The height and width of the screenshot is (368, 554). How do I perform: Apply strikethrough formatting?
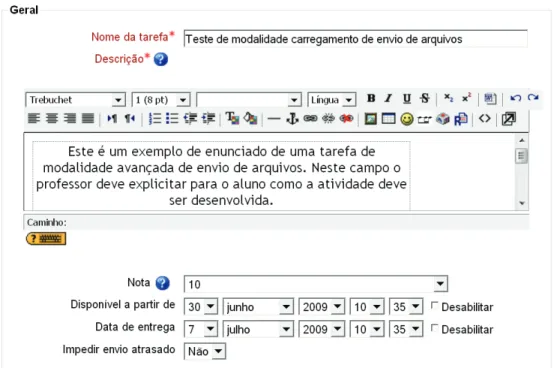[425, 99]
